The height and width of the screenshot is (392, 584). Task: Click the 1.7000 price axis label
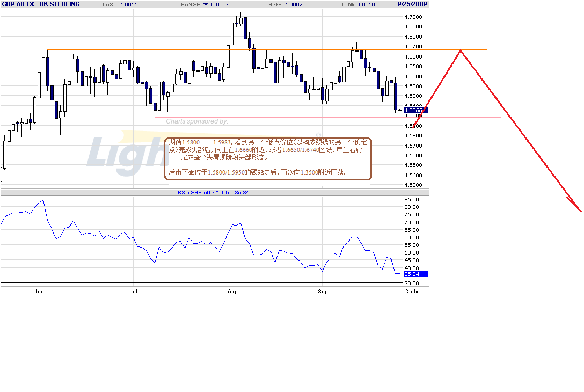click(413, 17)
